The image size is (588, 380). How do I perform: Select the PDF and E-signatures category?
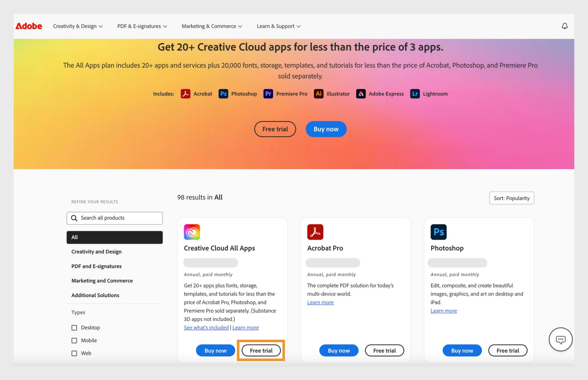click(x=96, y=266)
